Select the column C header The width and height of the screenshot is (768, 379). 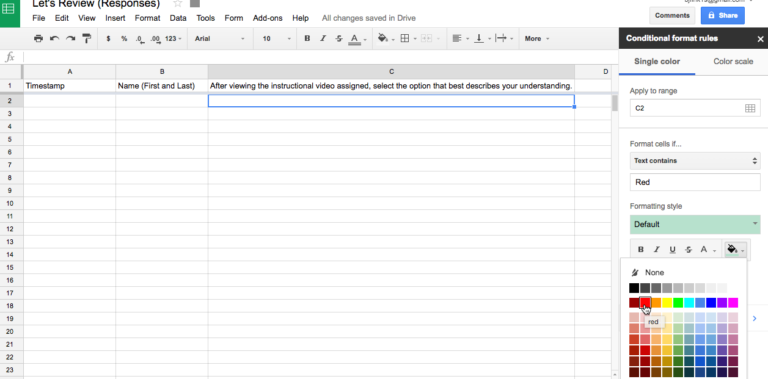click(x=391, y=71)
